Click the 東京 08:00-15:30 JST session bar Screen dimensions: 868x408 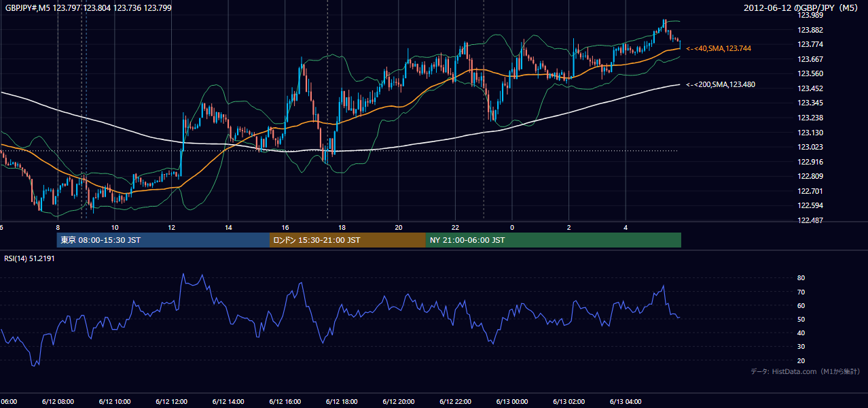(x=164, y=240)
